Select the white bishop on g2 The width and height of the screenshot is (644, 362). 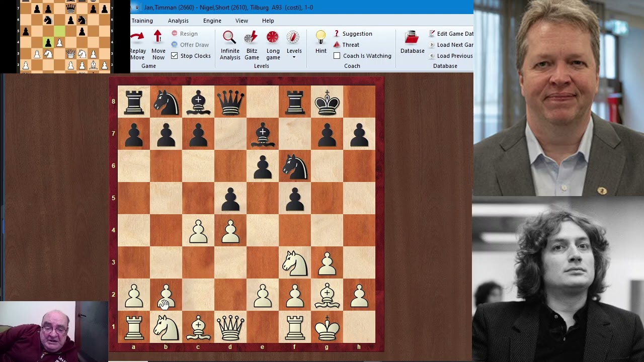(327, 295)
